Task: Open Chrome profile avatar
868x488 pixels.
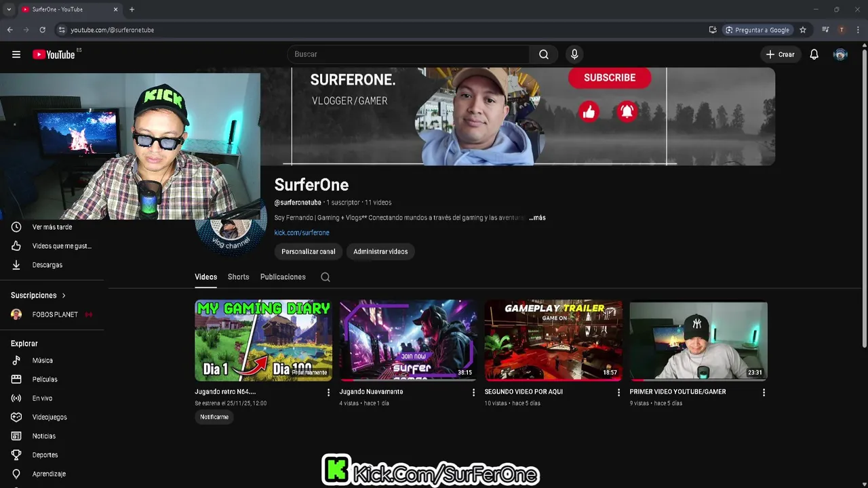Action: [842, 30]
